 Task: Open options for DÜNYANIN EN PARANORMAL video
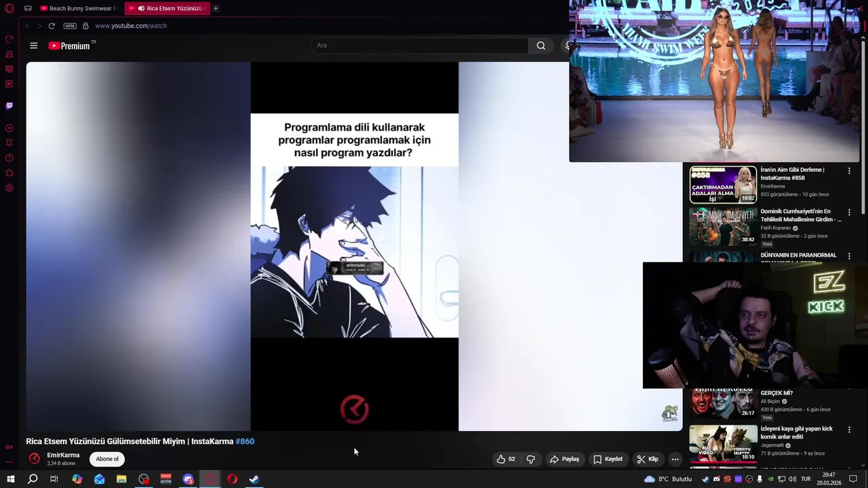(x=849, y=257)
